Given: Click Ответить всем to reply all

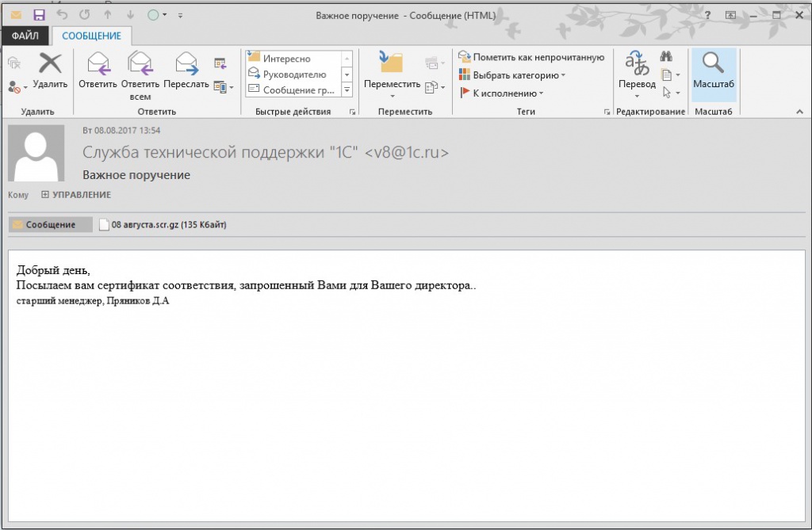Looking at the screenshot, I should tap(140, 76).
